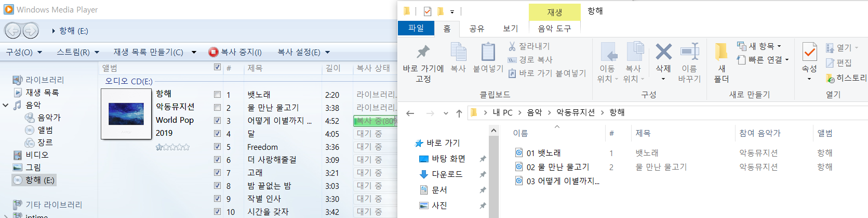Open the 음악 도구 ribbon tab

point(554,29)
